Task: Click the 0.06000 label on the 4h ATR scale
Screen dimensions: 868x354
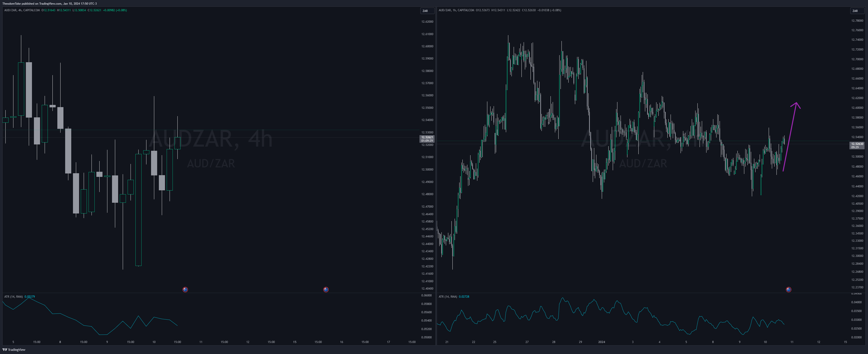Action: [426, 295]
